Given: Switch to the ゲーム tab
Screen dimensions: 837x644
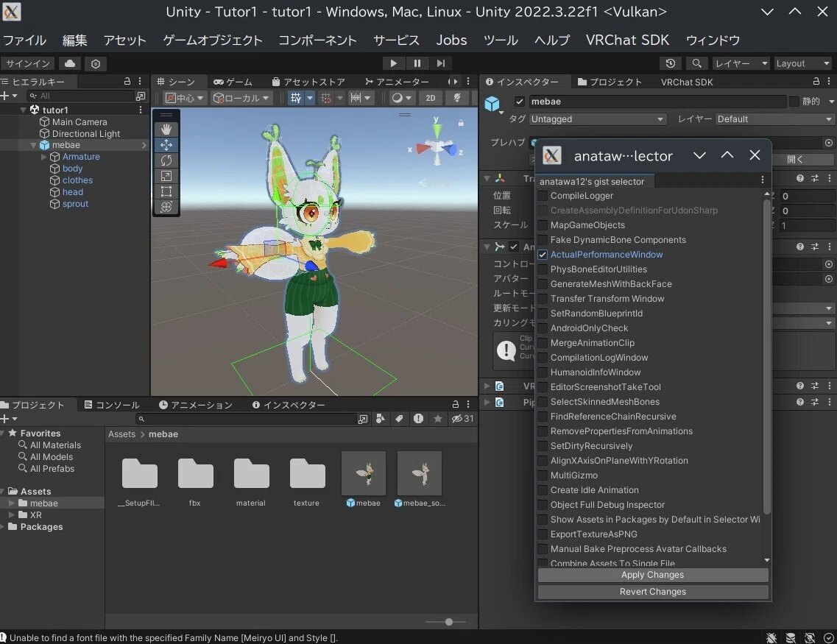Looking at the screenshot, I should 233,82.
